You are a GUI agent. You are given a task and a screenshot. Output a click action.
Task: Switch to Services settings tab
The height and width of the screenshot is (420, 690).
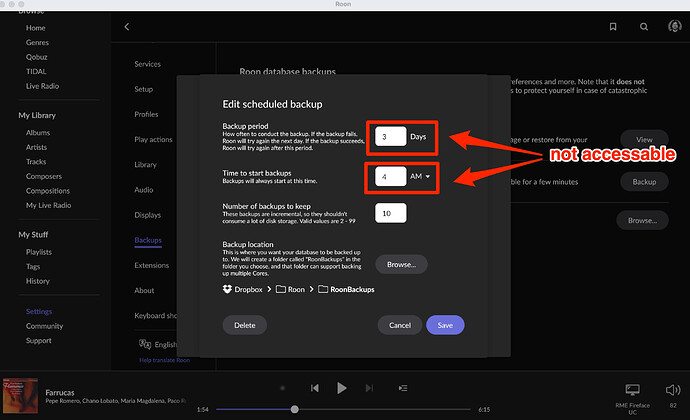pyautogui.click(x=147, y=64)
